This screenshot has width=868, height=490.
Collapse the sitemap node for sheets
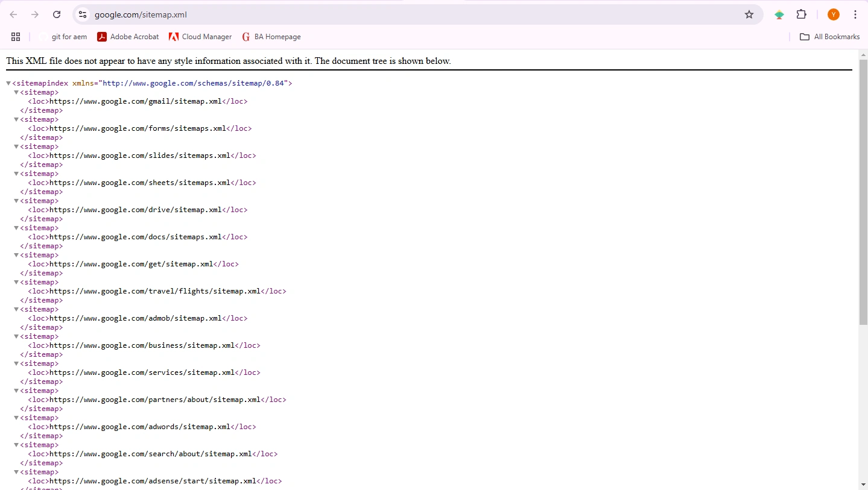tap(16, 174)
